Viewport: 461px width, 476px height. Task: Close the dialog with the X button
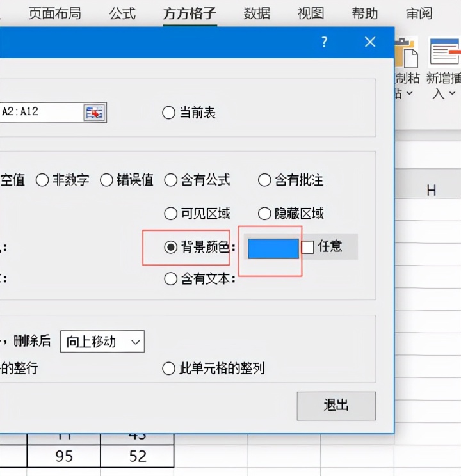pyautogui.click(x=370, y=42)
